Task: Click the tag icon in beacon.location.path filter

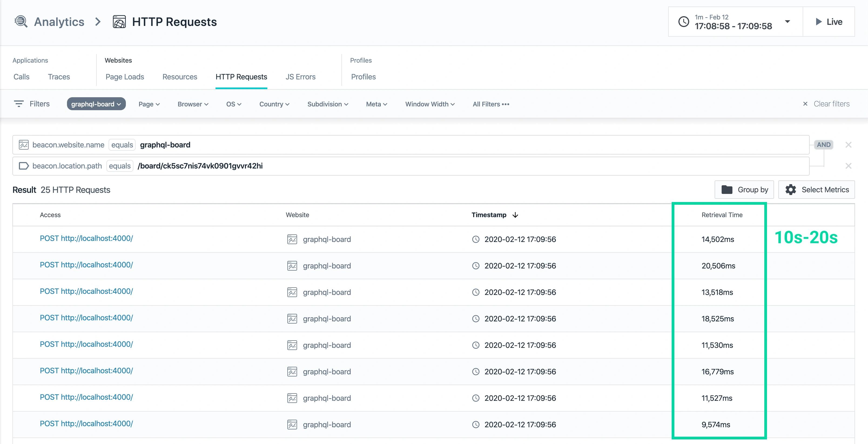Action: click(x=23, y=166)
